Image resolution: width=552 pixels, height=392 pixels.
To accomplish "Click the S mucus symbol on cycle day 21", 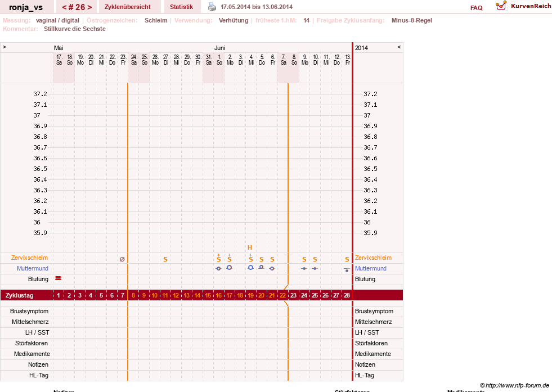I will click(x=272, y=259).
